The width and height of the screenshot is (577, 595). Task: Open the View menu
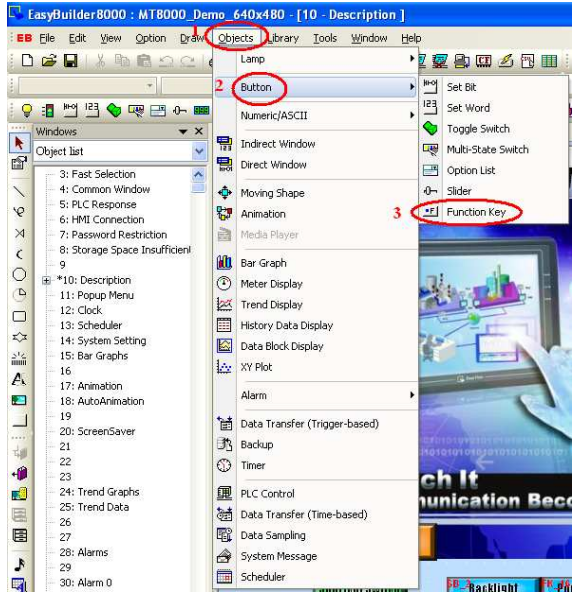click(110, 38)
